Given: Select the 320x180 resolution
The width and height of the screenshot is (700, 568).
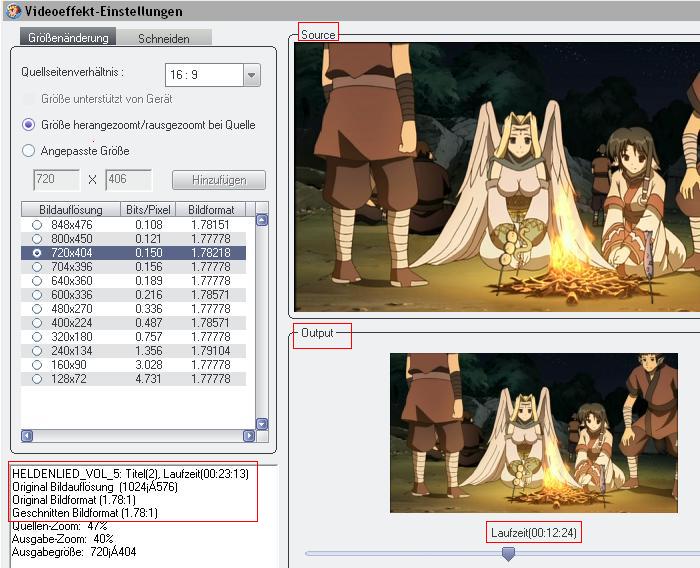Looking at the screenshot, I should 37,337.
